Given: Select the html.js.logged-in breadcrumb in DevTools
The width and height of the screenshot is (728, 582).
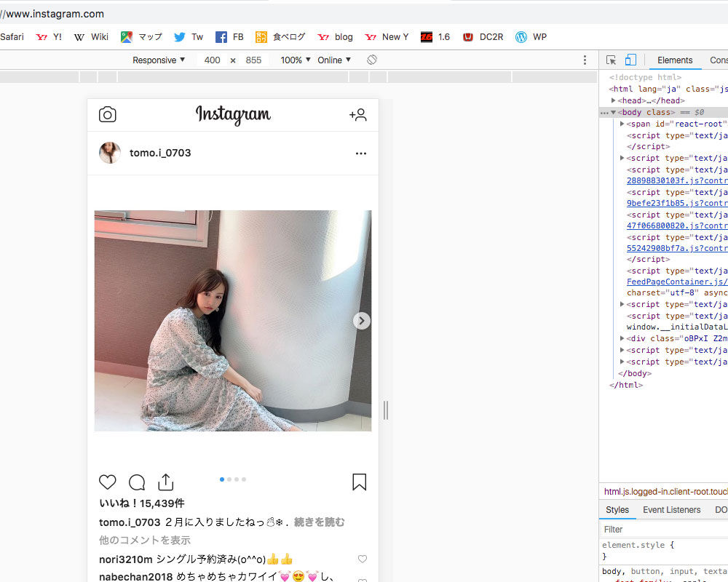Looking at the screenshot, I should coord(666,492).
